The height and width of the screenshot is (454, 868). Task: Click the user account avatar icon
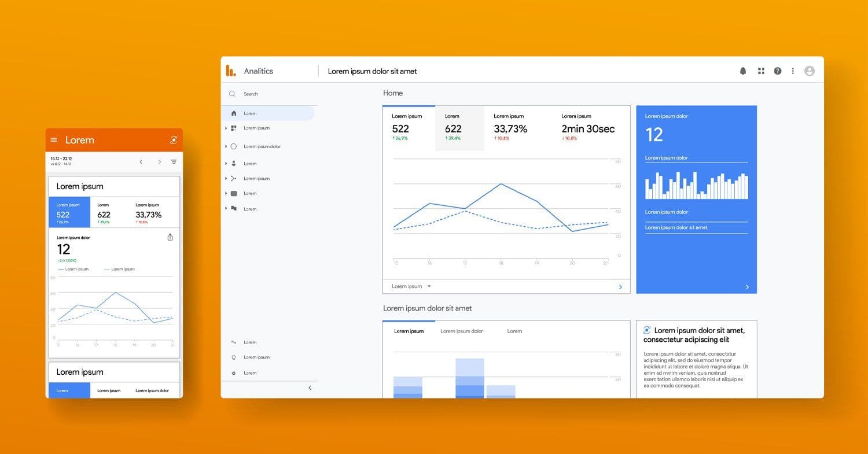(x=810, y=71)
